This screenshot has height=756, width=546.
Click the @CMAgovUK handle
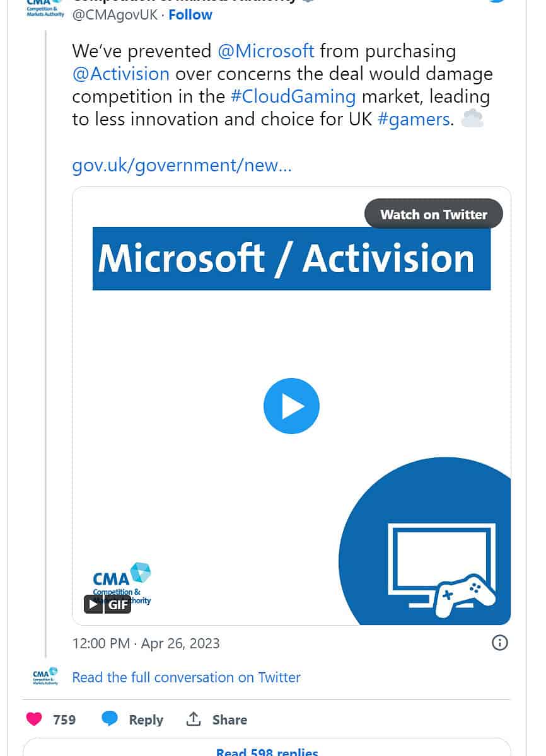(116, 14)
